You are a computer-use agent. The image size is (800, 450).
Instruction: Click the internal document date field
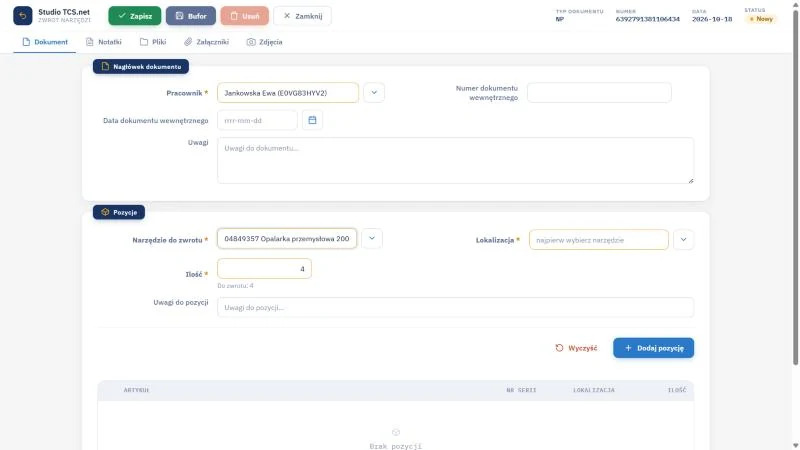(257, 120)
